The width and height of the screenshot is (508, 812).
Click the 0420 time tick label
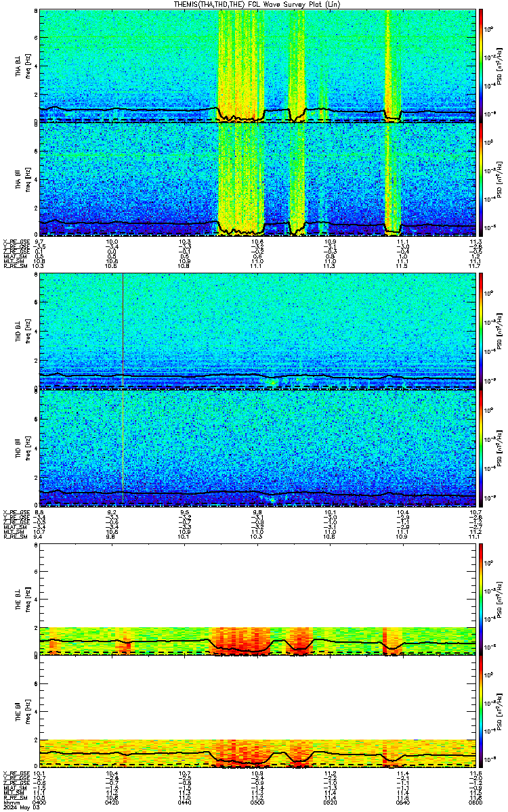tap(112, 803)
